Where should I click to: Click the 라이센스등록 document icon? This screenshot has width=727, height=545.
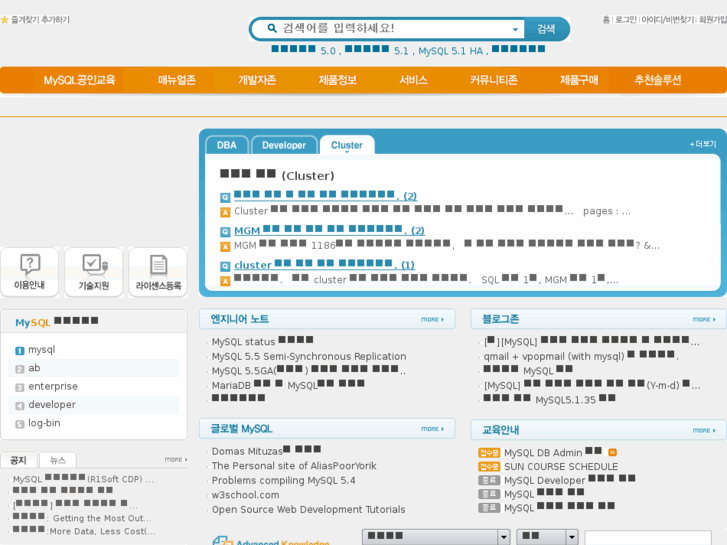tap(159, 265)
